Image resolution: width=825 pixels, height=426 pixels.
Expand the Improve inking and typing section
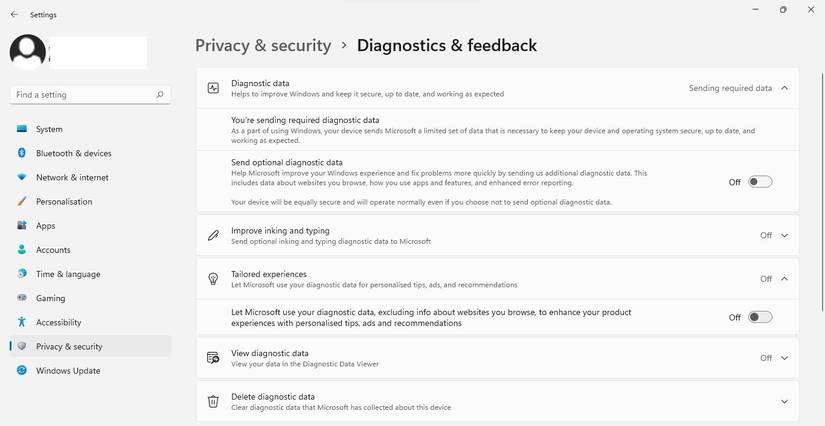coord(785,236)
